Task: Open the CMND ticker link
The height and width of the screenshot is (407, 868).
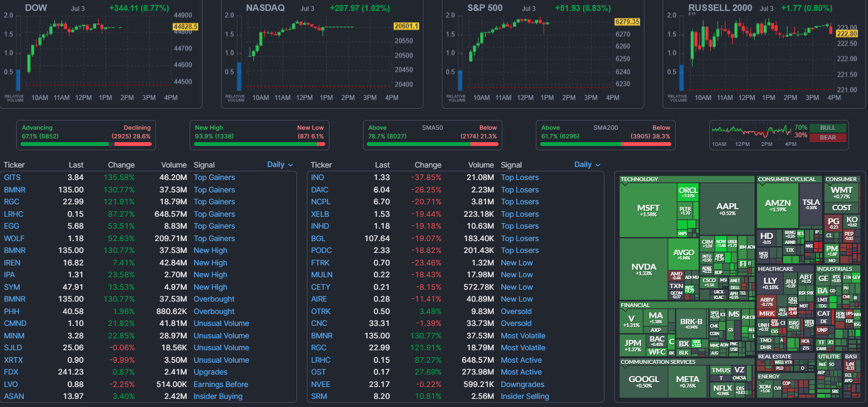Action: (x=15, y=323)
